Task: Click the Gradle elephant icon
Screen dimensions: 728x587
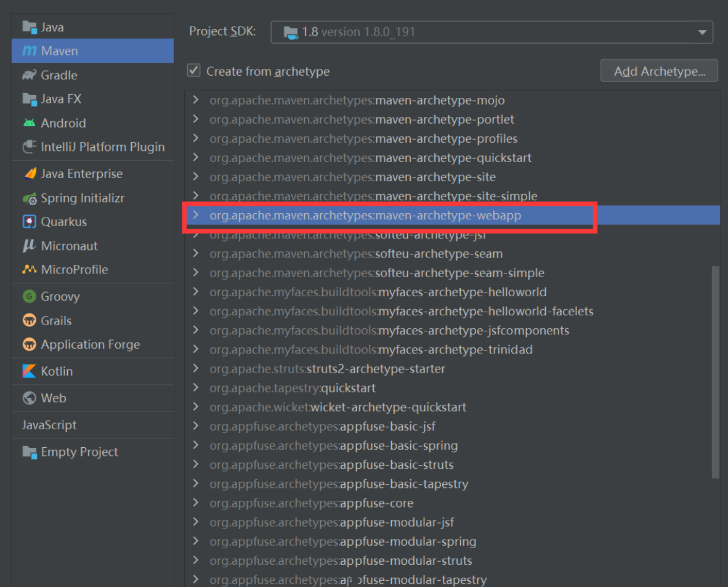Action: (29, 75)
